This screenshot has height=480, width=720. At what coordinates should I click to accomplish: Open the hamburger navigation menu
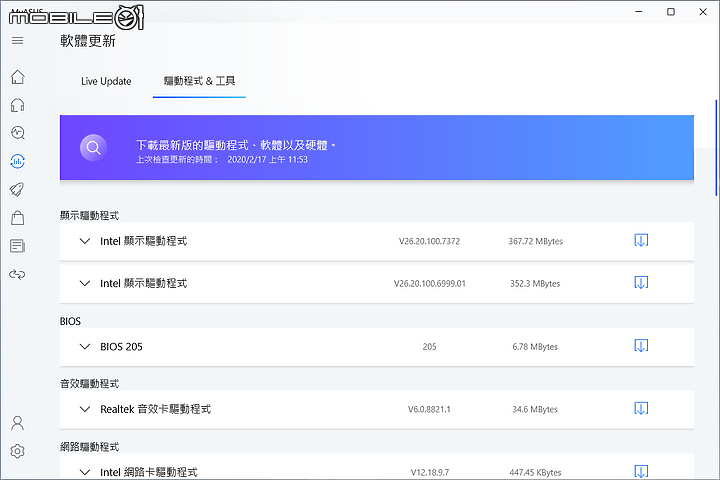tap(17, 40)
